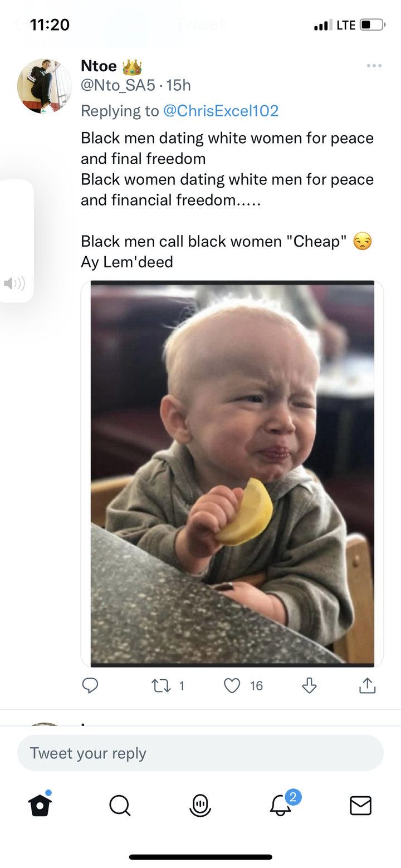This screenshot has height=868, width=401.
Task: Focus the Tweet your reply field
Action: (x=200, y=753)
